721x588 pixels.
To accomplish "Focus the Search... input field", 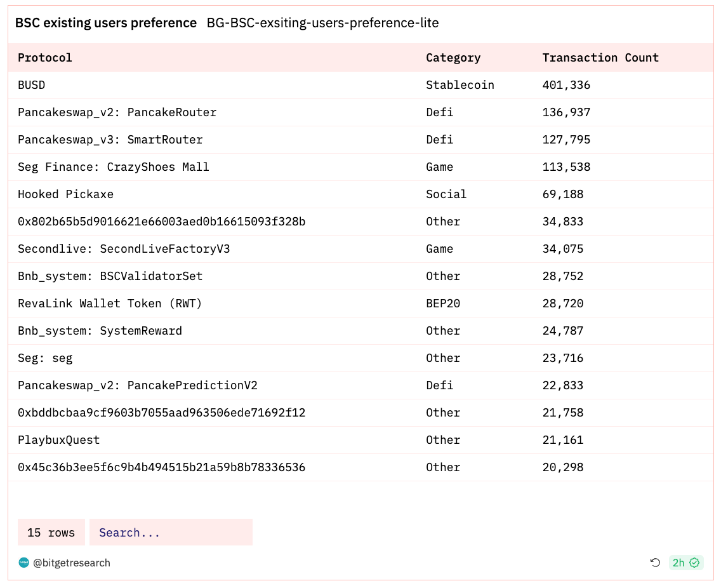I will coord(171,532).
